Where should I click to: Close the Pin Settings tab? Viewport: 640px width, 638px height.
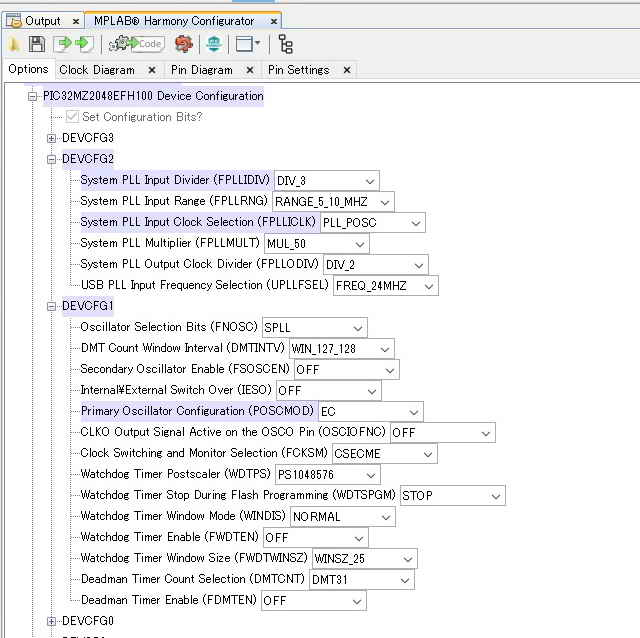(347, 70)
